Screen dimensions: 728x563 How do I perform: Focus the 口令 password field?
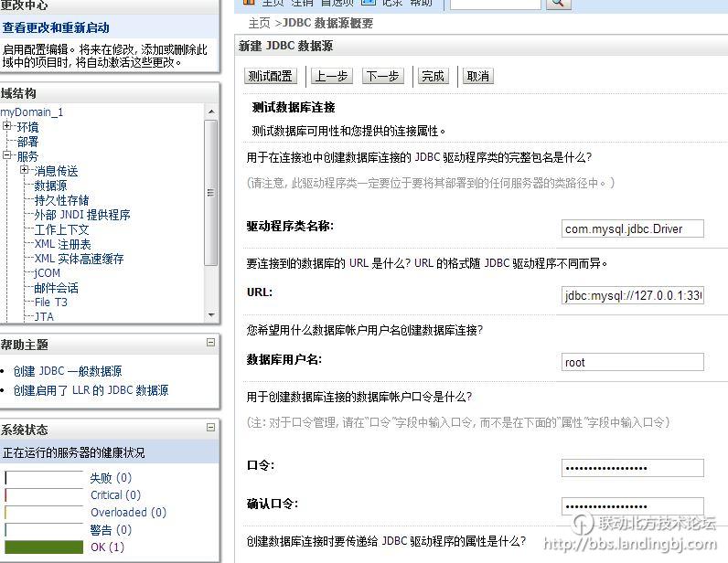tap(632, 468)
